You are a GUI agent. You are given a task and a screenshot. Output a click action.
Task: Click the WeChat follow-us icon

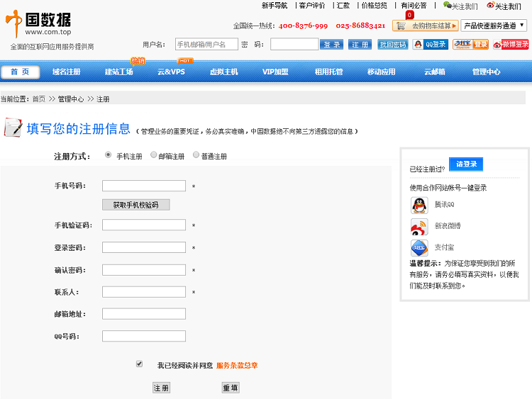pyautogui.click(x=447, y=6)
